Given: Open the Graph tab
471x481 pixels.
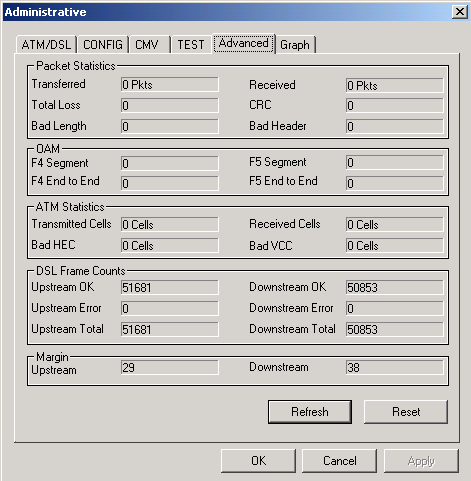Looking at the screenshot, I should tap(295, 44).
